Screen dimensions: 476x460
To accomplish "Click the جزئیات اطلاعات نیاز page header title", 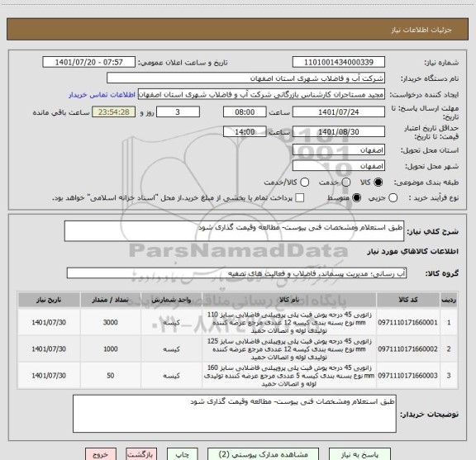I will pos(421,30).
